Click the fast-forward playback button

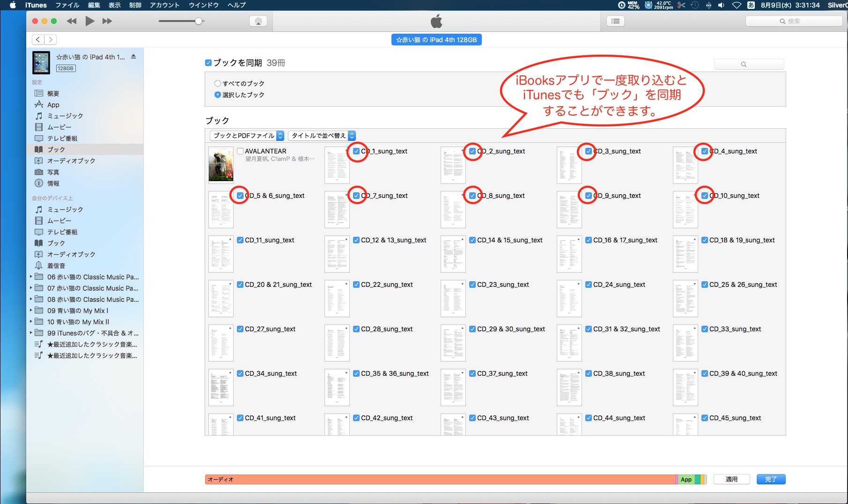[107, 21]
